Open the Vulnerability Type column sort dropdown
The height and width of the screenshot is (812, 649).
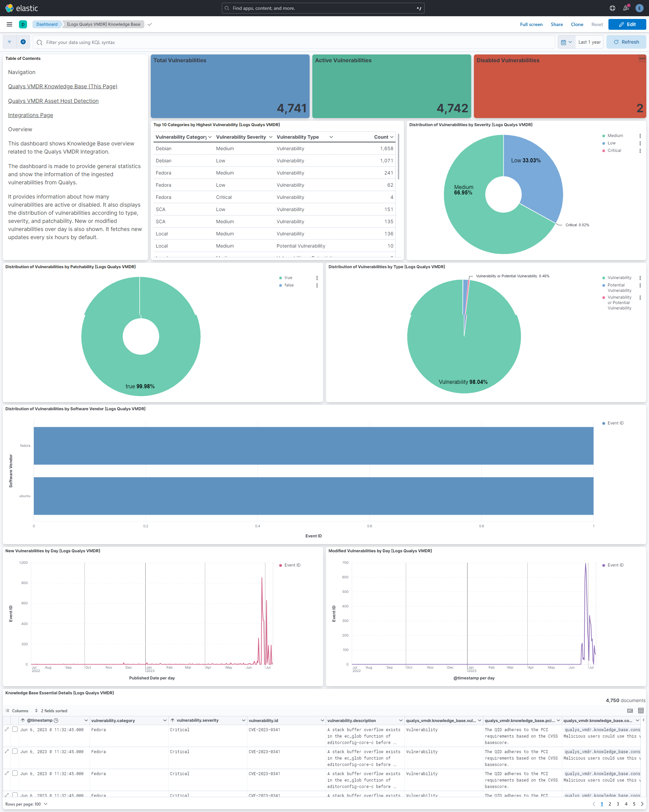331,137
